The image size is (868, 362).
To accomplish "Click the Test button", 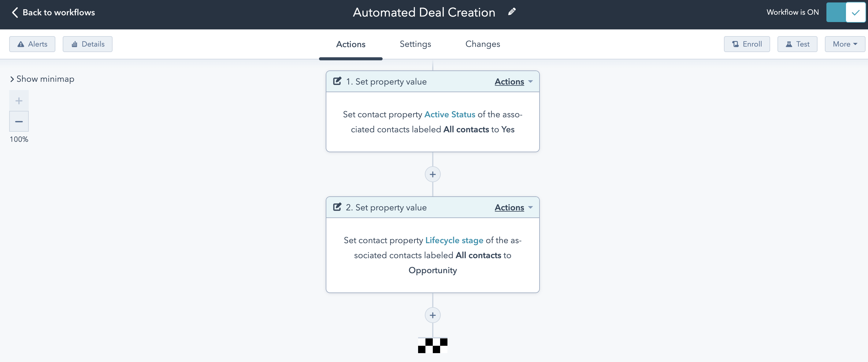I will click(797, 44).
